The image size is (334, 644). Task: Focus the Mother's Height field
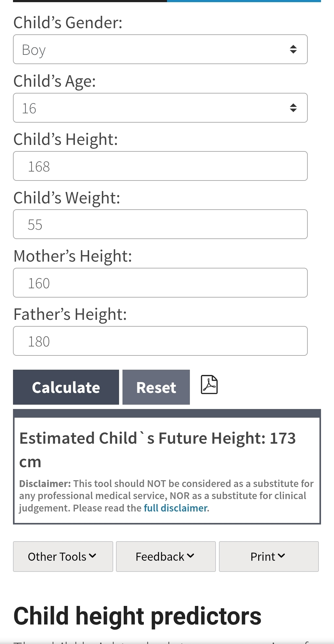[x=160, y=283]
